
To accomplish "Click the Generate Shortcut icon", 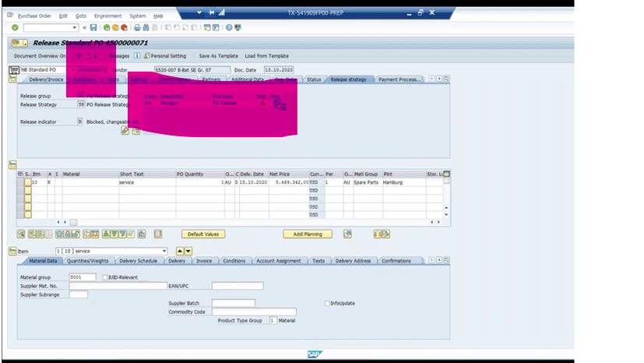I will 216,27.
